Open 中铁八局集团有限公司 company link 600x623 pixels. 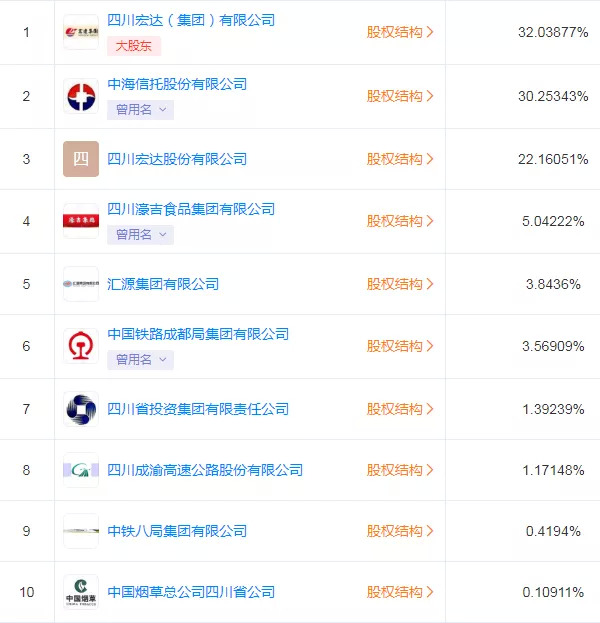[x=176, y=531]
